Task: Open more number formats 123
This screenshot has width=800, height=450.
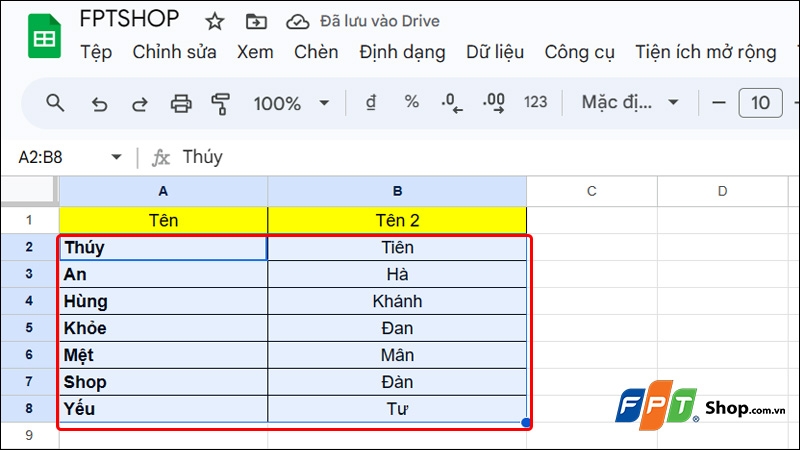Action: pos(535,102)
